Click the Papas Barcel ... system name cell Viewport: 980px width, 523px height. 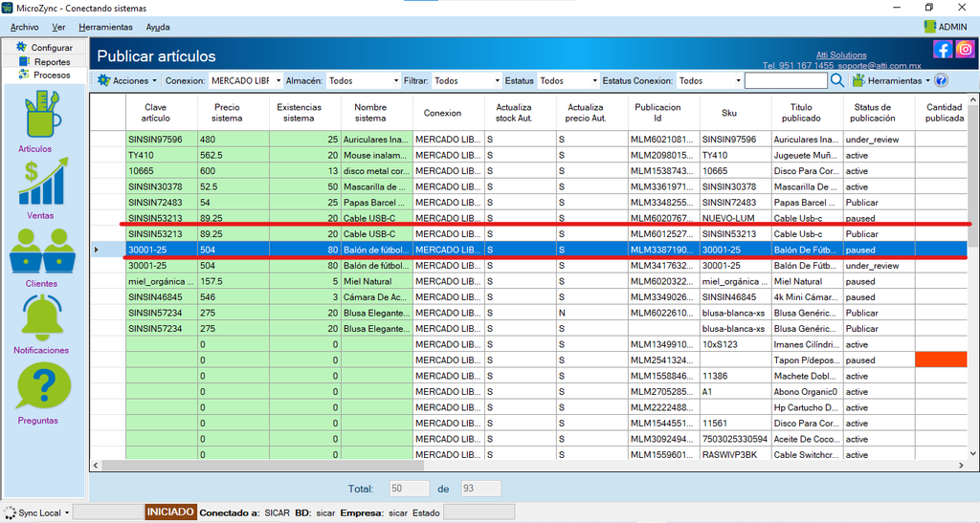click(x=377, y=202)
